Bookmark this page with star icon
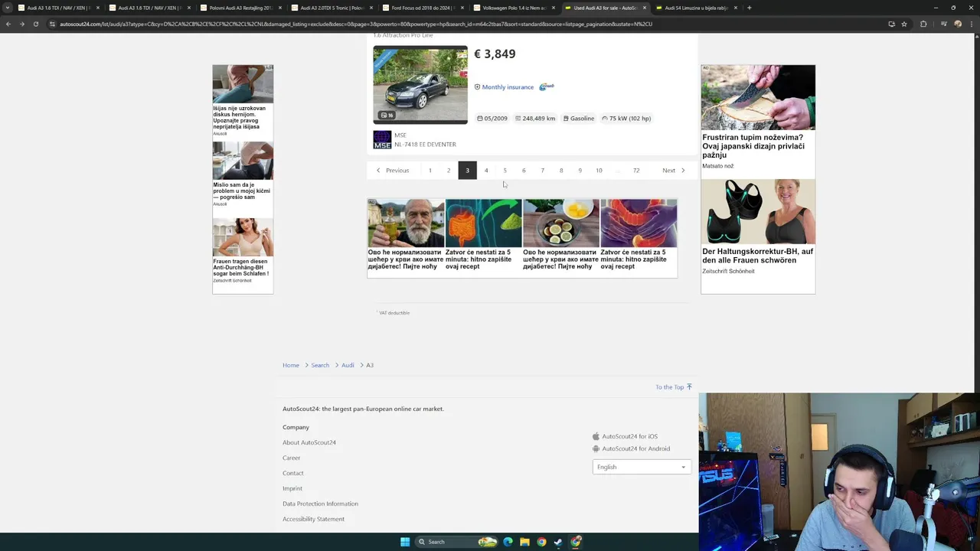 click(x=904, y=24)
